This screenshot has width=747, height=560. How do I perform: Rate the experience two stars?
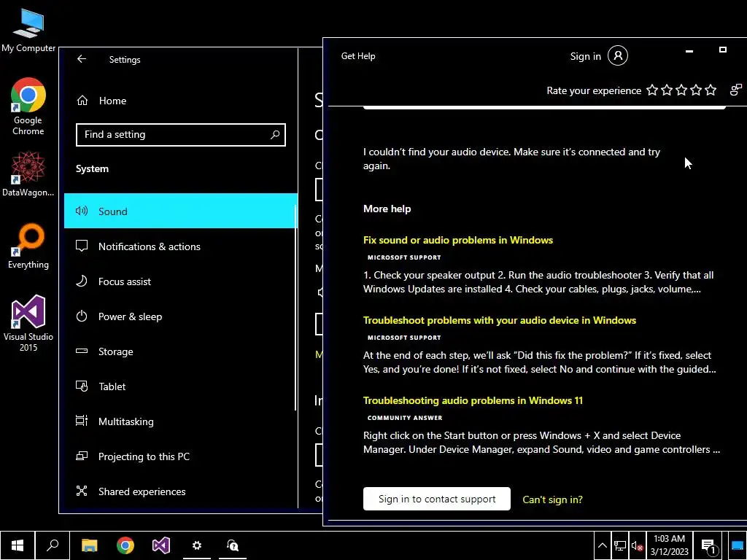(x=667, y=90)
